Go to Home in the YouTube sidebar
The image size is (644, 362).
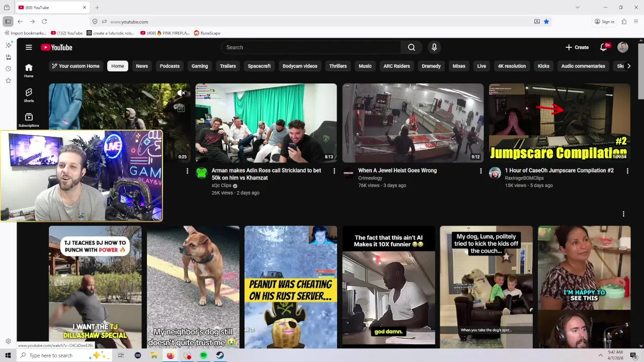pos(29,70)
